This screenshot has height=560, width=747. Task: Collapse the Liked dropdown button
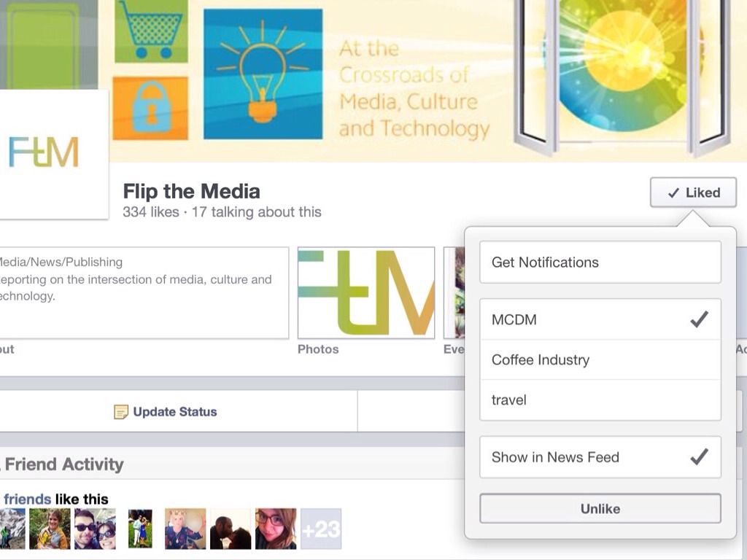[693, 192]
